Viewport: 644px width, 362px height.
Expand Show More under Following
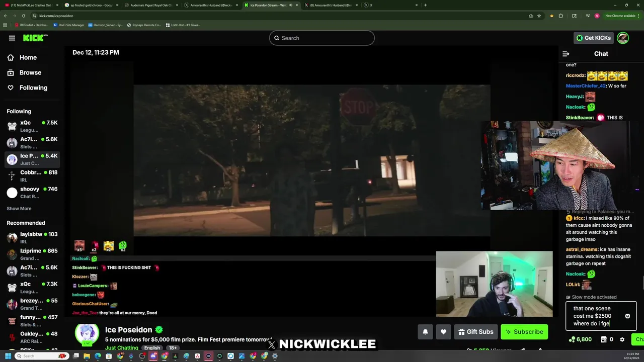(19, 209)
